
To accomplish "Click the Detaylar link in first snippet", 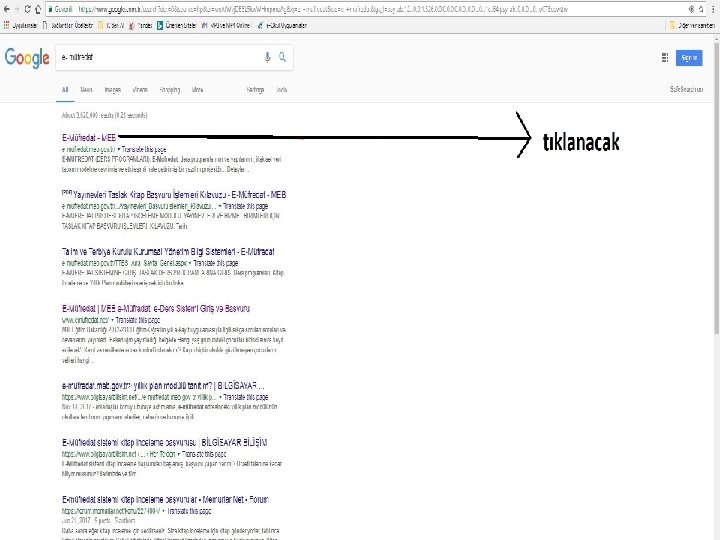I will [237, 169].
